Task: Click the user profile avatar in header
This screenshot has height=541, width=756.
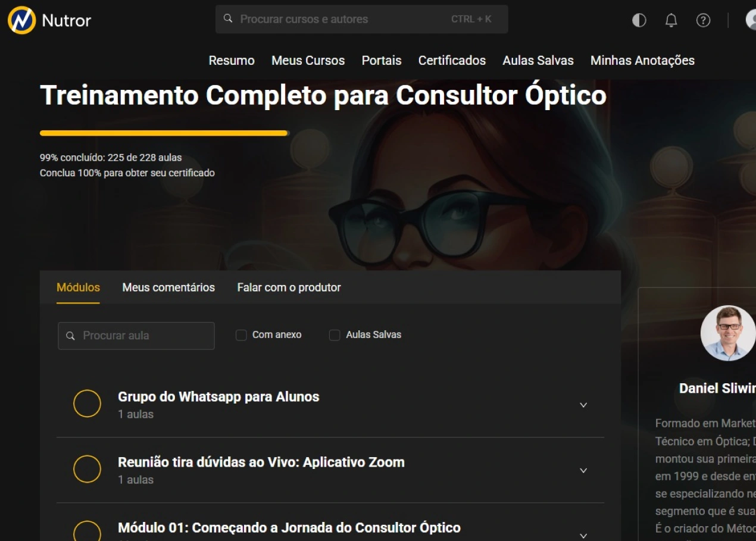Action: [x=751, y=20]
